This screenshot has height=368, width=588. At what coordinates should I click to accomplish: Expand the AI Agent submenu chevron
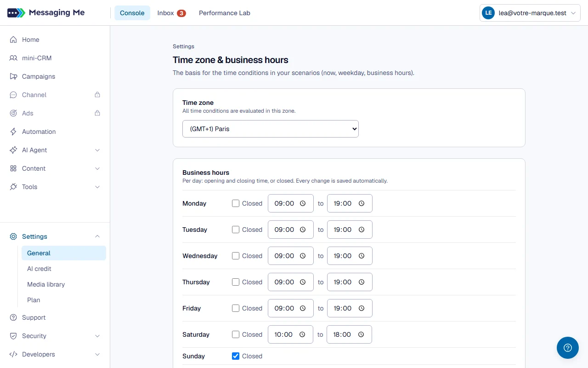97,150
